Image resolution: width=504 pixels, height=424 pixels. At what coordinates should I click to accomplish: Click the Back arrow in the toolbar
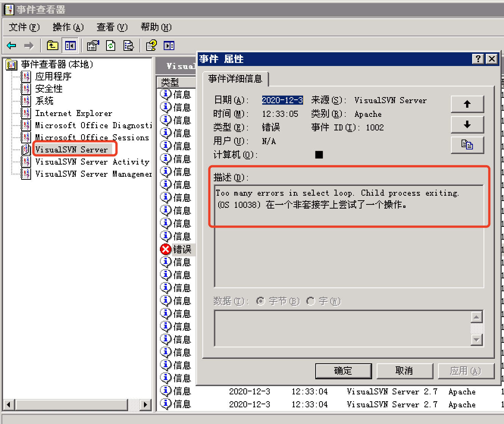coord(11,46)
